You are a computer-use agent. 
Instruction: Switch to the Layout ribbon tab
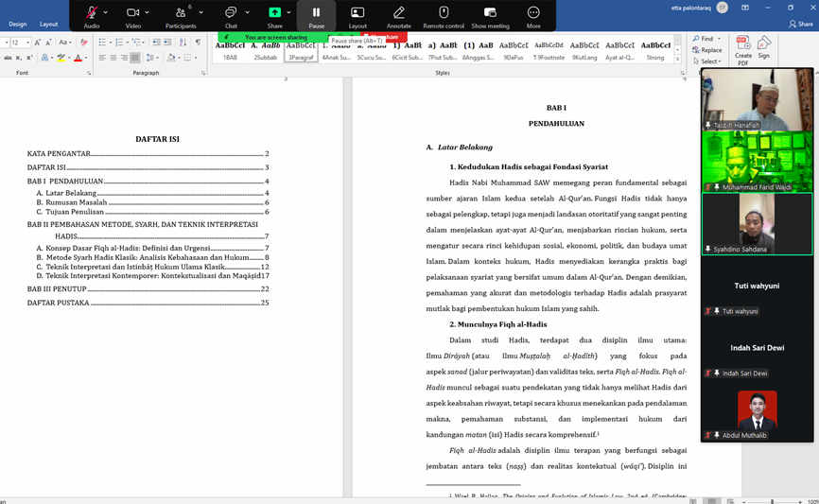tap(48, 24)
